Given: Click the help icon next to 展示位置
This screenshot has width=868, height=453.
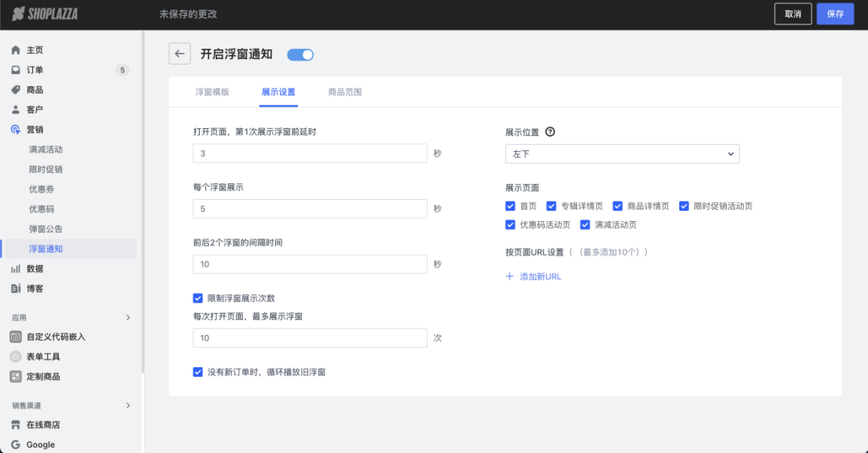Looking at the screenshot, I should 550,132.
